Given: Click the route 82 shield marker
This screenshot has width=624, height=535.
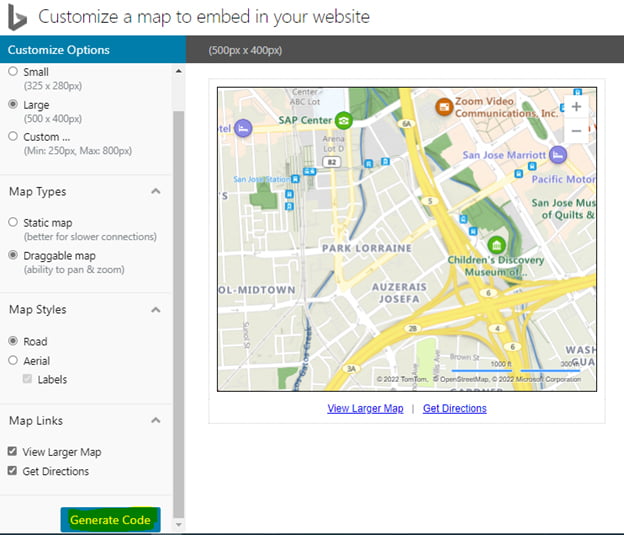Looking at the screenshot, I should tap(332, 162).
